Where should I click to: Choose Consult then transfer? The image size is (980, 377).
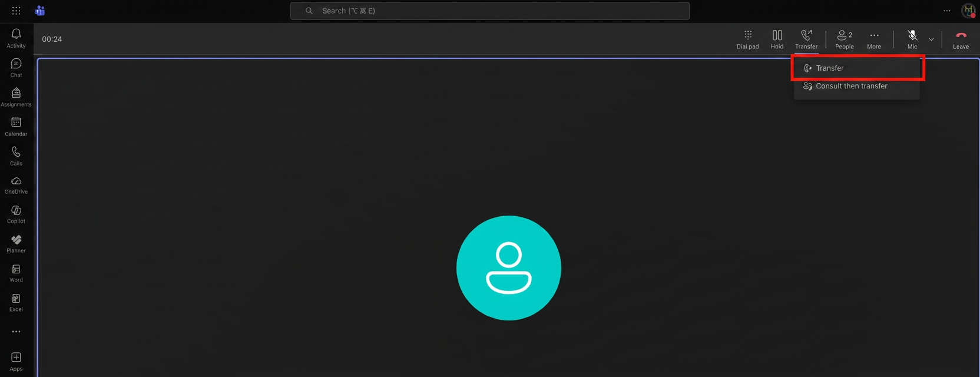click(857, 86)
